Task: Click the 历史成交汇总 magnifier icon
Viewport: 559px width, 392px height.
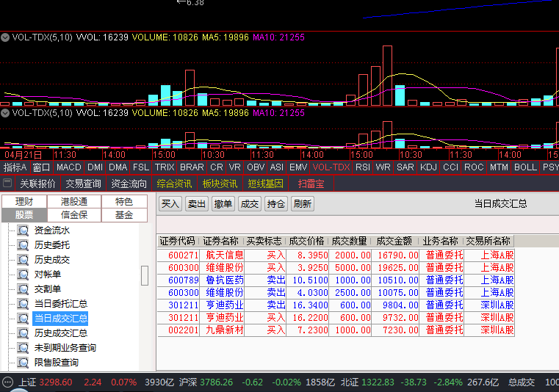Action: click(x=23, y=333)
